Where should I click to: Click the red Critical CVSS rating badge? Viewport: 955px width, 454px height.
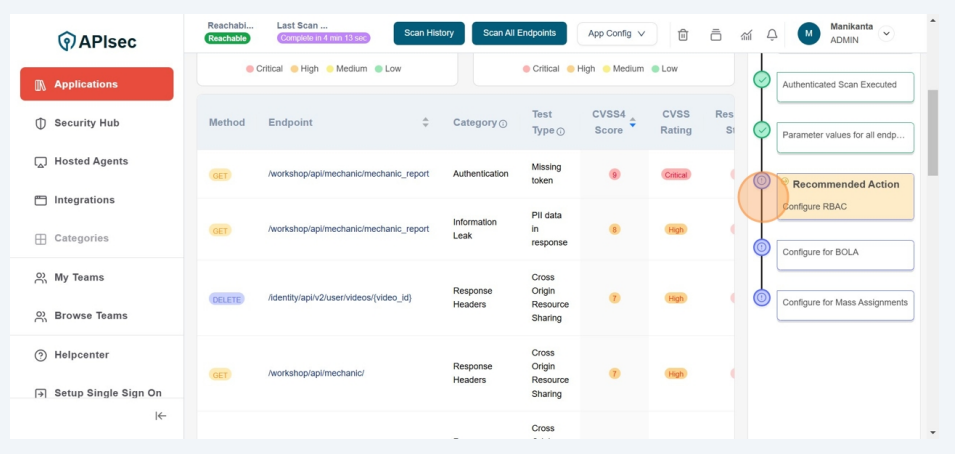pos(676,174)
